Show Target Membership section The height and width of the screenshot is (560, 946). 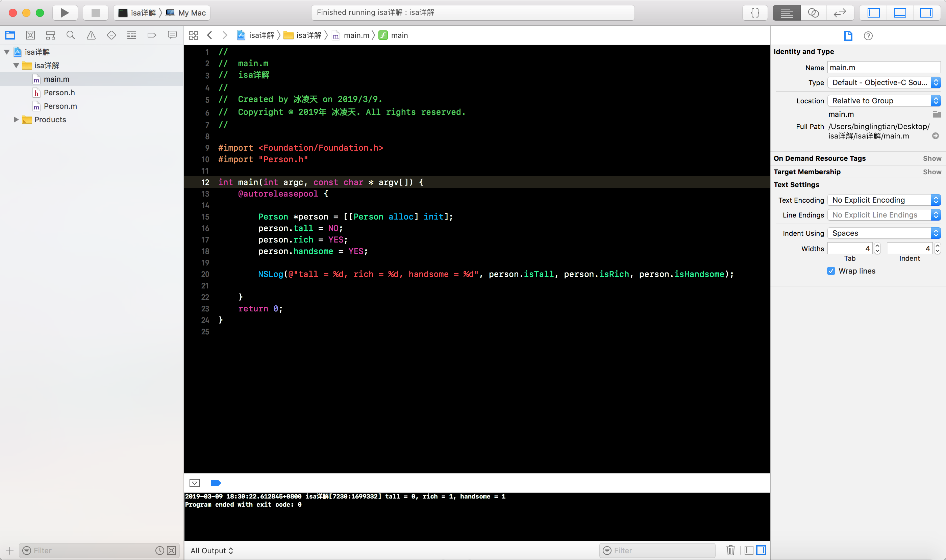coord(932,172)
